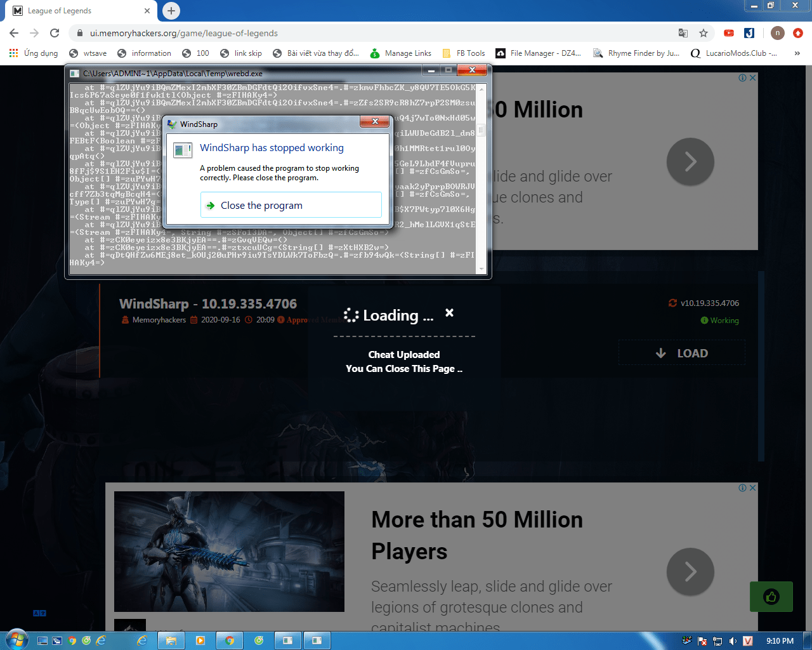812x650 pixels.
Task: Go back in Chrome browser
Action: [x=14, y=33]
